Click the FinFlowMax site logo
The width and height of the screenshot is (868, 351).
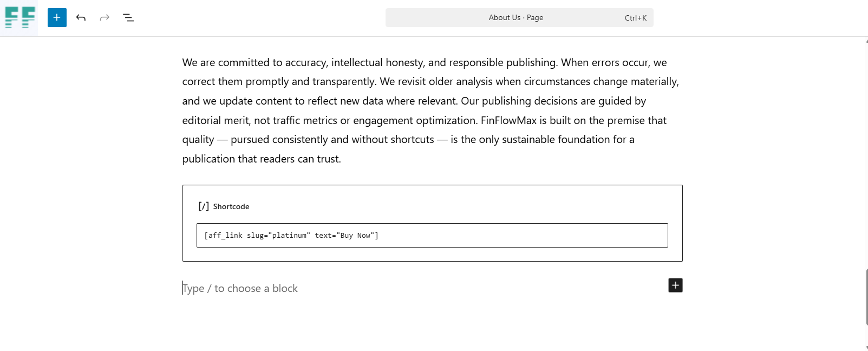click(x=19, y=17)
